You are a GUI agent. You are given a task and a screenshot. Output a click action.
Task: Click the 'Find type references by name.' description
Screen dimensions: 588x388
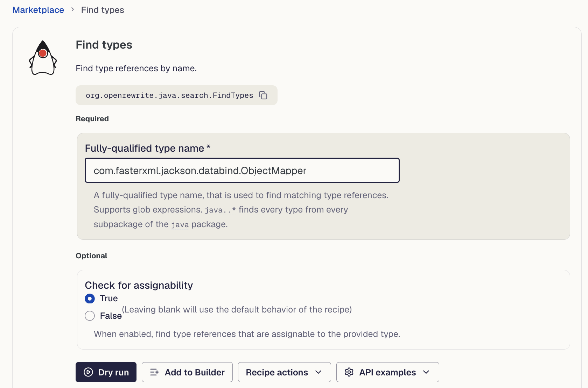click(x=136, y=68)
